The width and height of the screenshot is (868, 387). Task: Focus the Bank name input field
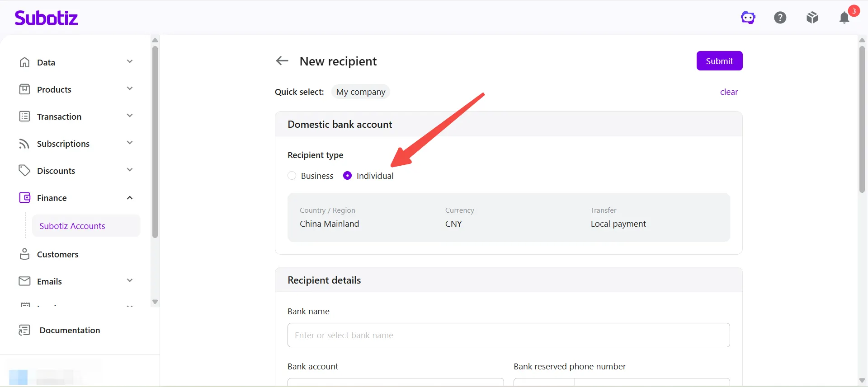[x=509, y=335]
